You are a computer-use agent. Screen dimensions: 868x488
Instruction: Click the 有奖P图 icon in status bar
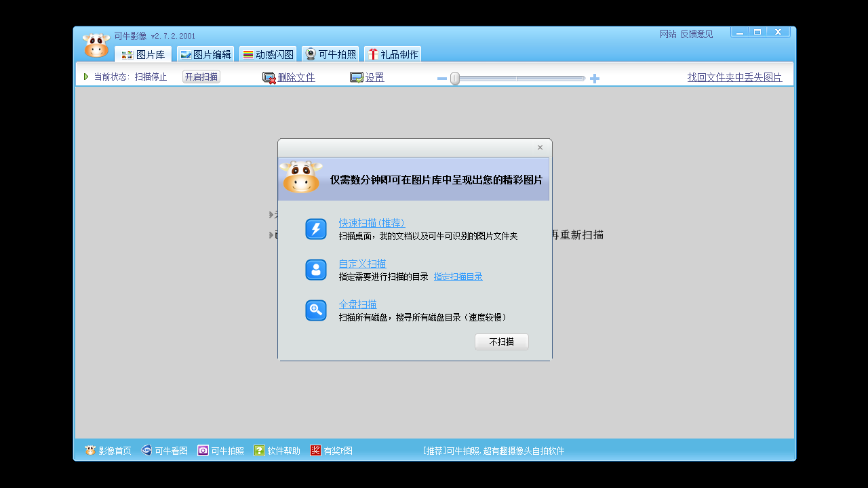[315, 449]
